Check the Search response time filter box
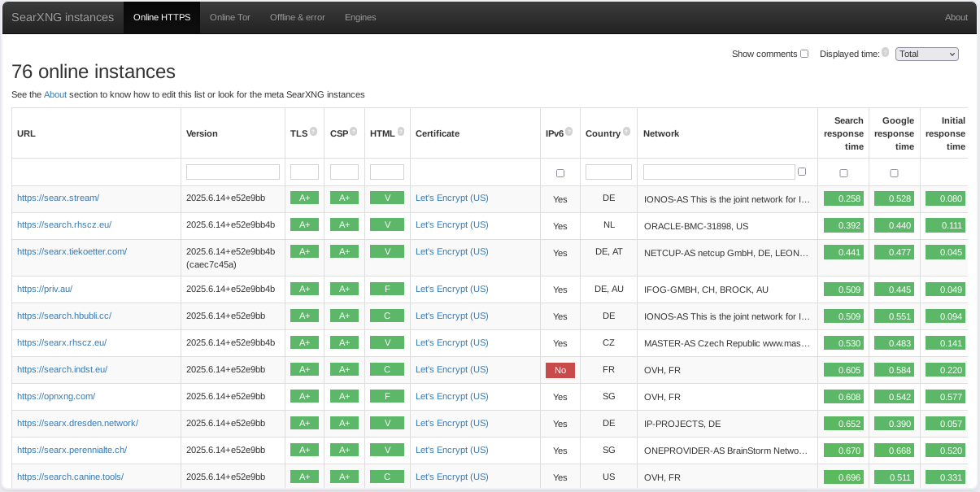Screen dimensions: 980x492 coord(843,173)
